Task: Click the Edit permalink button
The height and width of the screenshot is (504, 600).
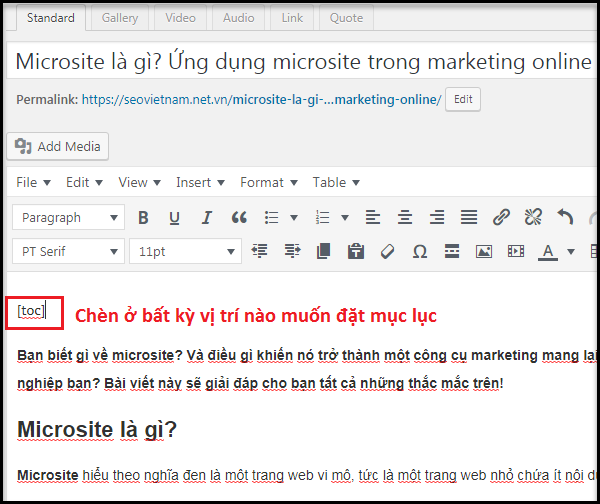Action: point(463,100)
